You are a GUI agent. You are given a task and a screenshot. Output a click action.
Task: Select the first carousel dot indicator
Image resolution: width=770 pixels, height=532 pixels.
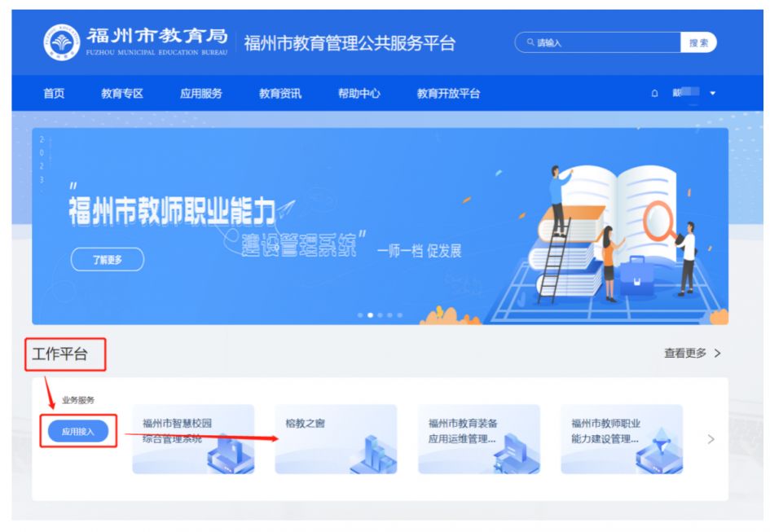360,315
